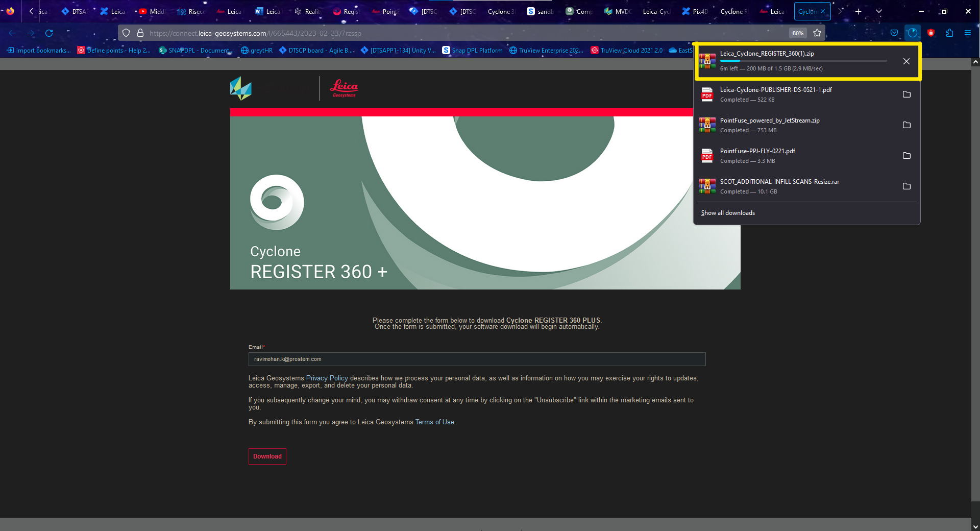The width and height of the screenshot is (980, 531).
Task: Open the Leica-Cyclone-PUBLISHER-DS-0521-1.pdf download entry
Action: tap(796, 94)
